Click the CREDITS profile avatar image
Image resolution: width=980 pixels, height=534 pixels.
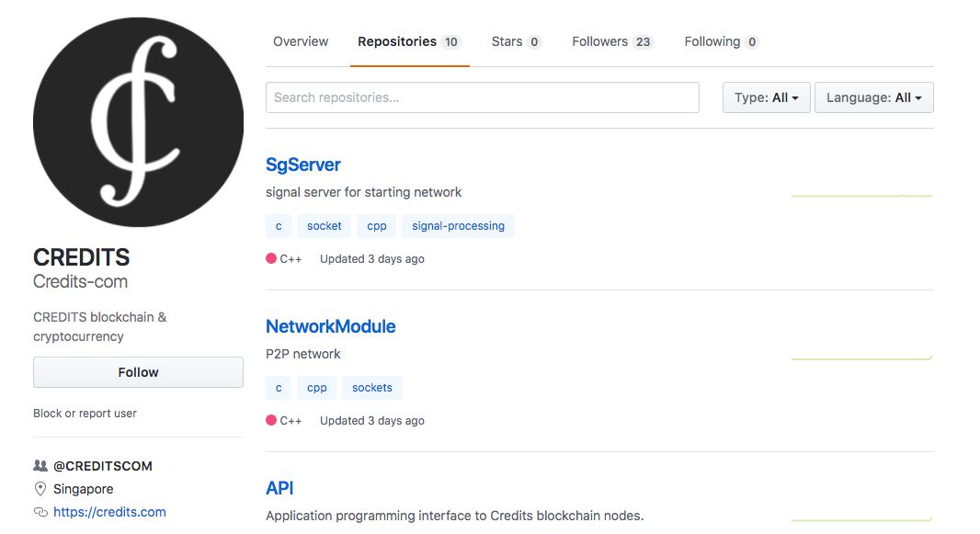click(x=138, y=122)
